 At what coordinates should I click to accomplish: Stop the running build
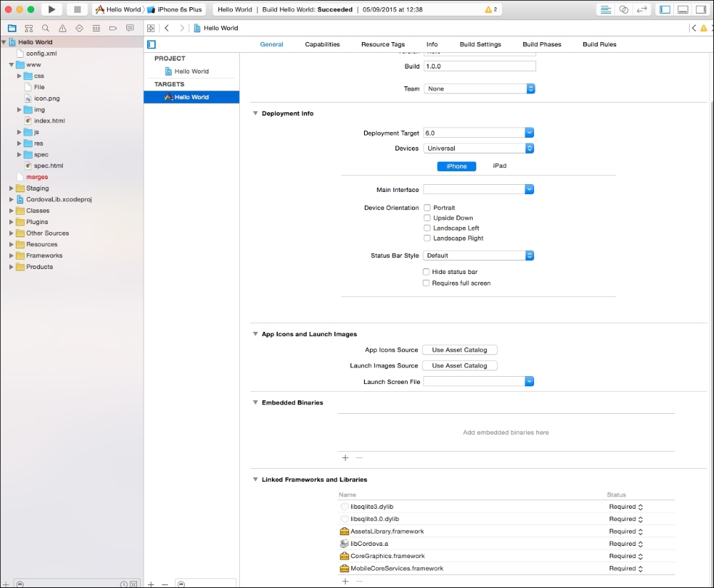77,9
